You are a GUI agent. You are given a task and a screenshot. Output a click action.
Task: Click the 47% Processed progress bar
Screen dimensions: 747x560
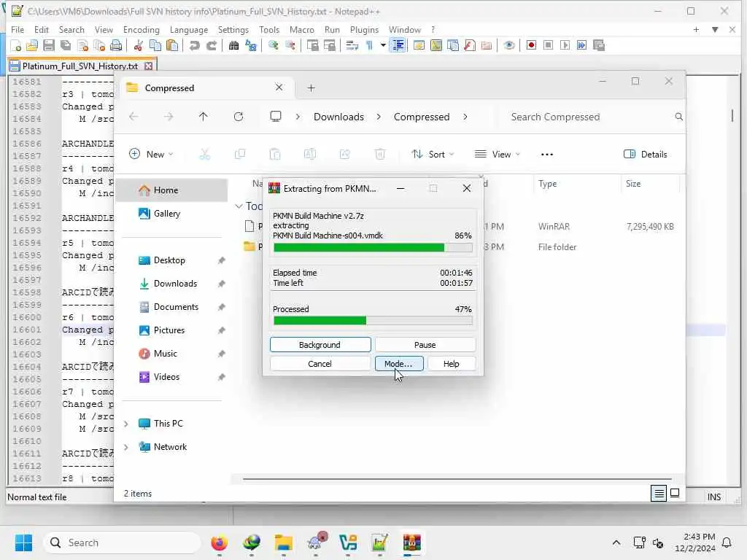coord(373,321)
